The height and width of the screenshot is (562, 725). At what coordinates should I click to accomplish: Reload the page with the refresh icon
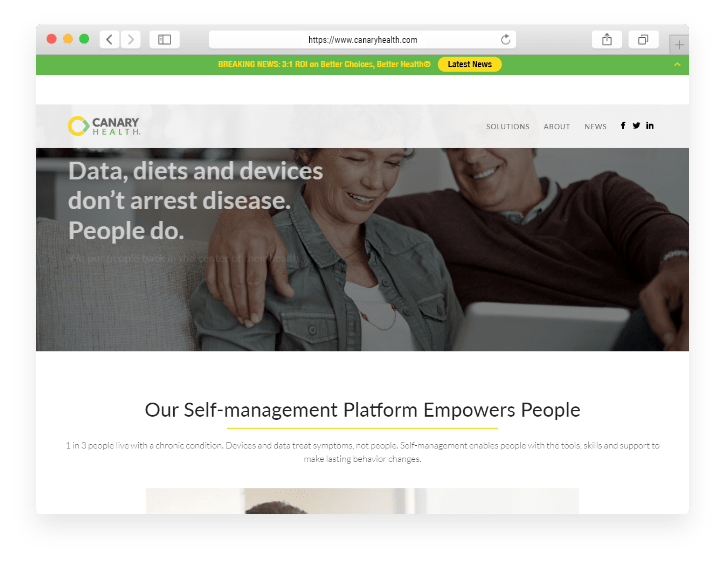coord(505,40)
